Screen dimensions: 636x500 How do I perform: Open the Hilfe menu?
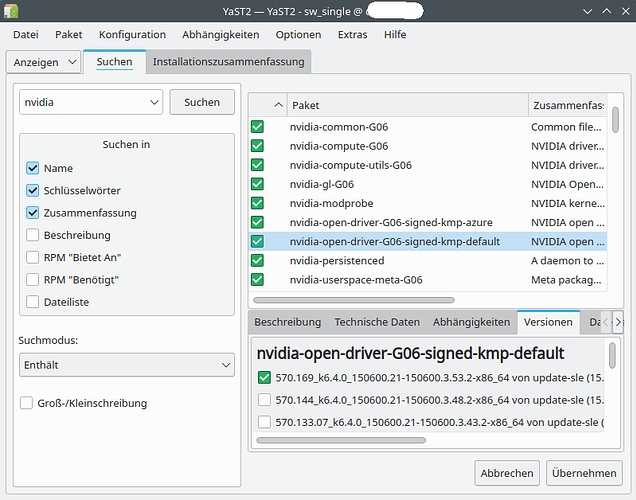click(395, 34)
